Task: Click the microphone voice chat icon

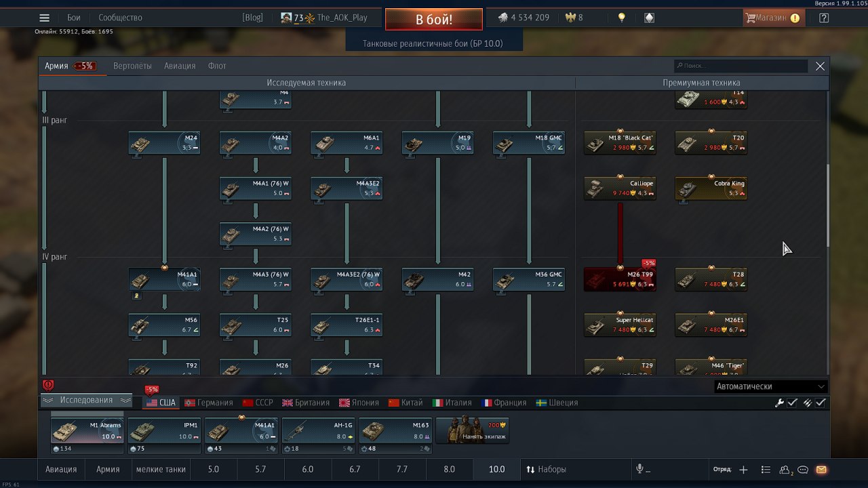Action: pyautogui.click(x=639, y=469)
